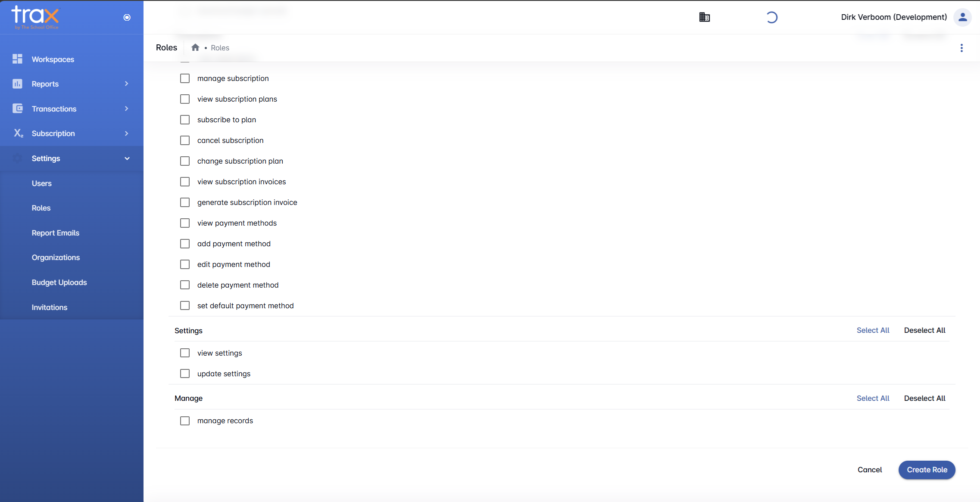Viewport: 980px width, 502px height.
Task: Check the edit payment method permission
Action: 185,264
